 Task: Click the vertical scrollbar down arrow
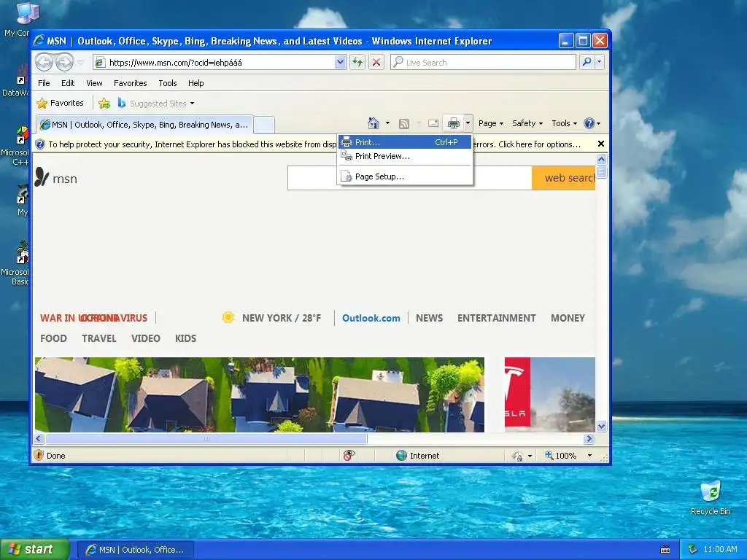tap(601, 426)
